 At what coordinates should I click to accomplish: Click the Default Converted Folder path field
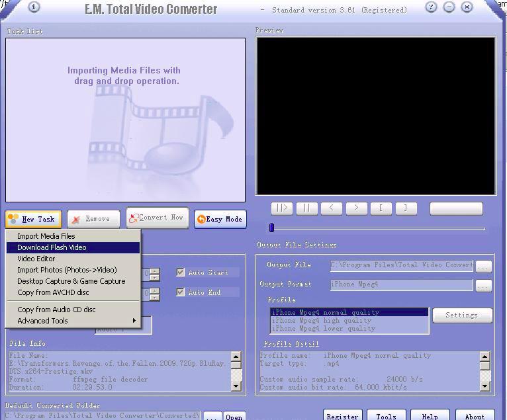(103, 415)
